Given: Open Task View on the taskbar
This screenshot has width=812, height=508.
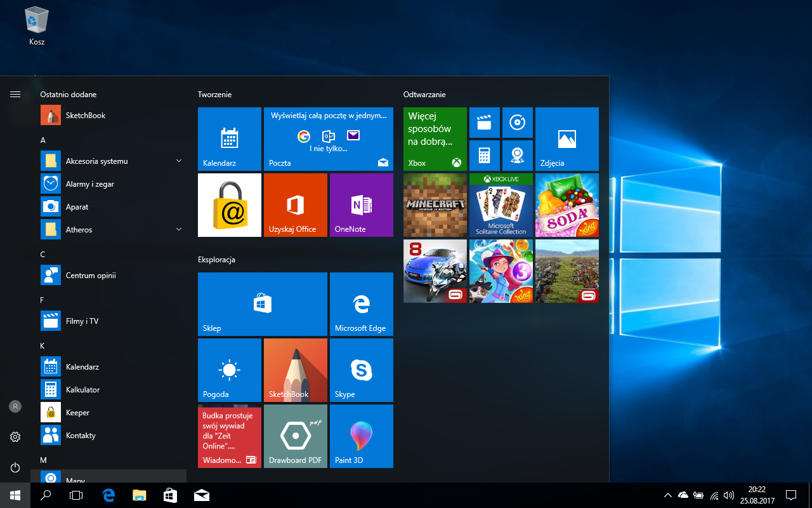Looking at the screenshot, I should (x=76, y=495).
